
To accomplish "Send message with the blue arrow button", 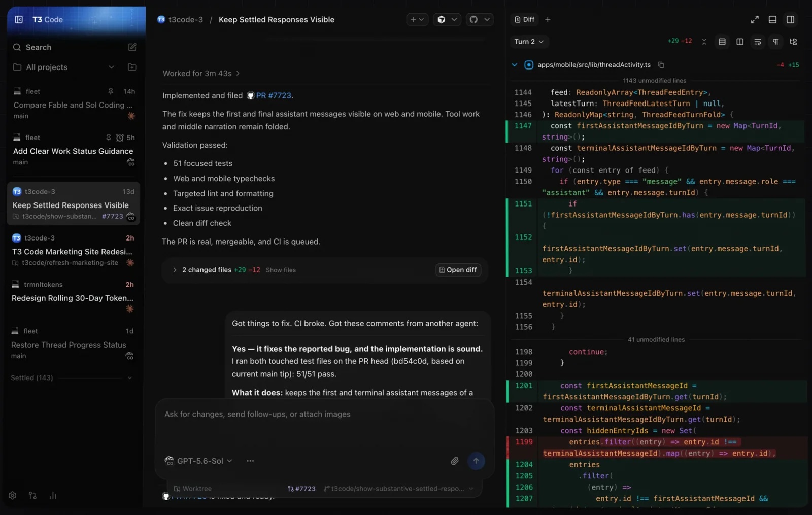I will pos(476,461).
